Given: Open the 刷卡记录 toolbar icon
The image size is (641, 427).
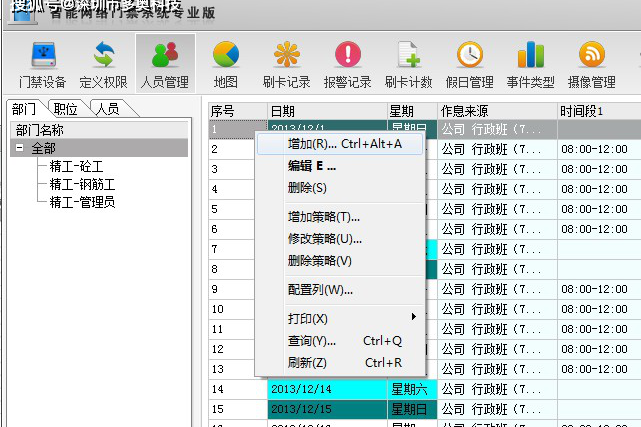Looking at the screenshot, I should (x=287, y=64).
